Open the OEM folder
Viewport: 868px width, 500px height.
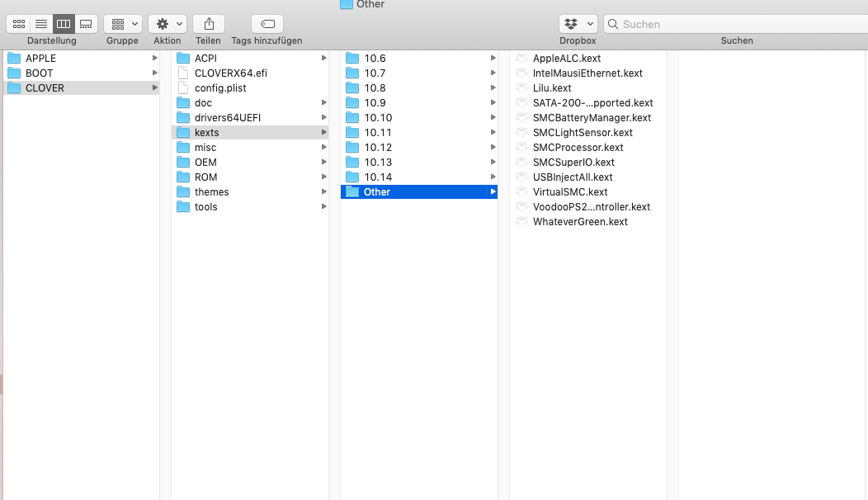(252, 163)
